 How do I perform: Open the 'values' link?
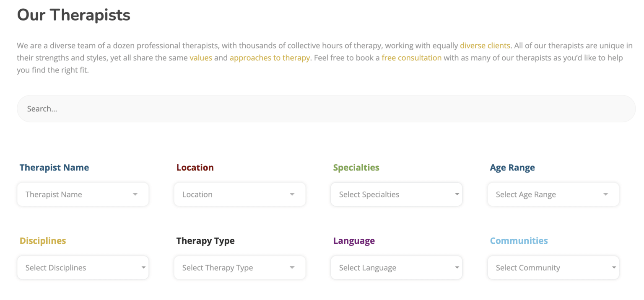pos(201,58)
